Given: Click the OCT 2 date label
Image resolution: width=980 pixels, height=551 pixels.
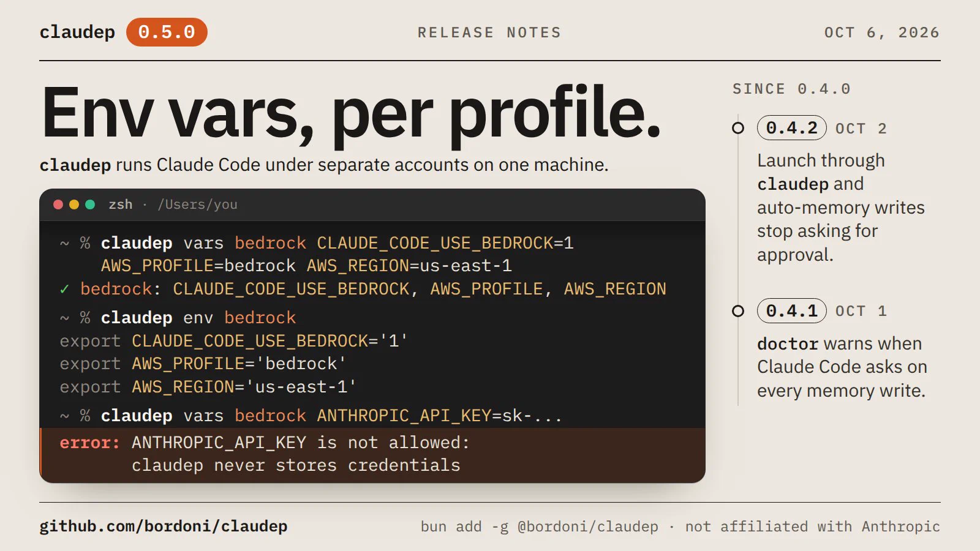Looking at the screenshot, I should (861, 129).
